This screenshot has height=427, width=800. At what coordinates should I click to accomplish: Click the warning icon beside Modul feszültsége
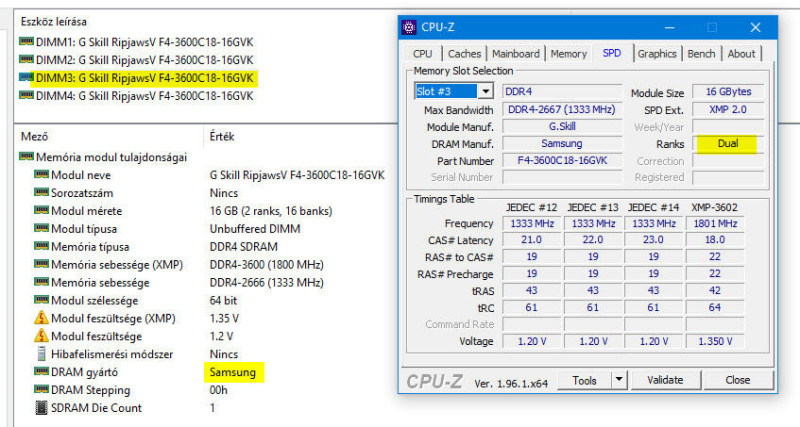(41, 336)
